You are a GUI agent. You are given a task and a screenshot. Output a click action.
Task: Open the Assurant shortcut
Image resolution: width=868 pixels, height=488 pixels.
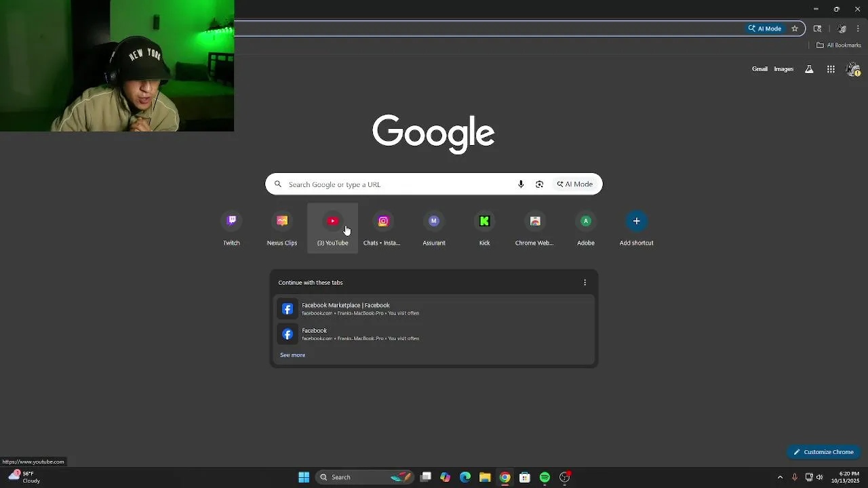coord(434,228)
